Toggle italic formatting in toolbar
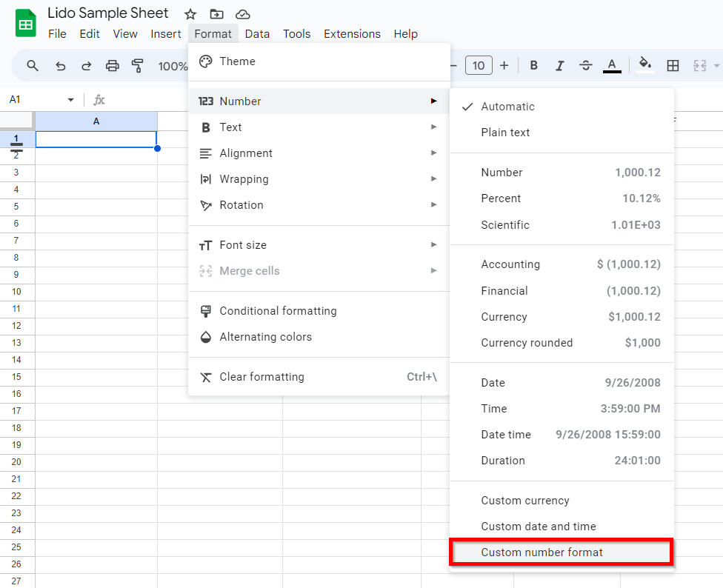 pyautogui.click(x=559, y=66)
